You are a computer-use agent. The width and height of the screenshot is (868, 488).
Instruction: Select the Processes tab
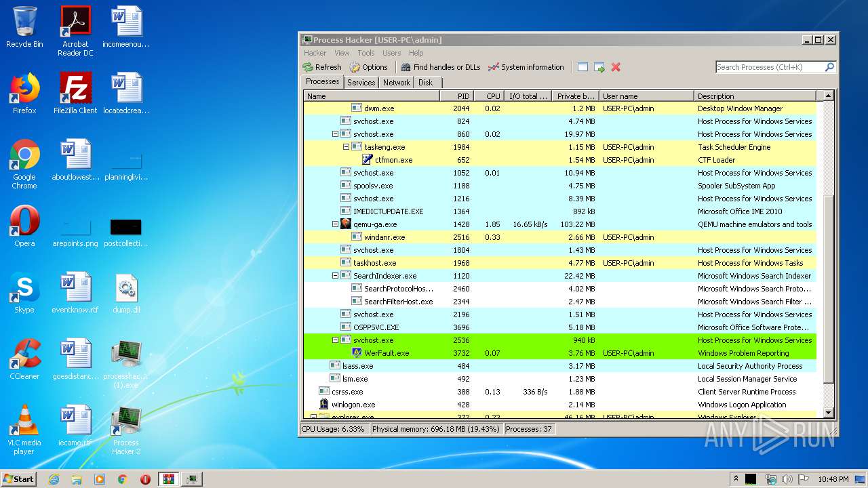[323, 81]
